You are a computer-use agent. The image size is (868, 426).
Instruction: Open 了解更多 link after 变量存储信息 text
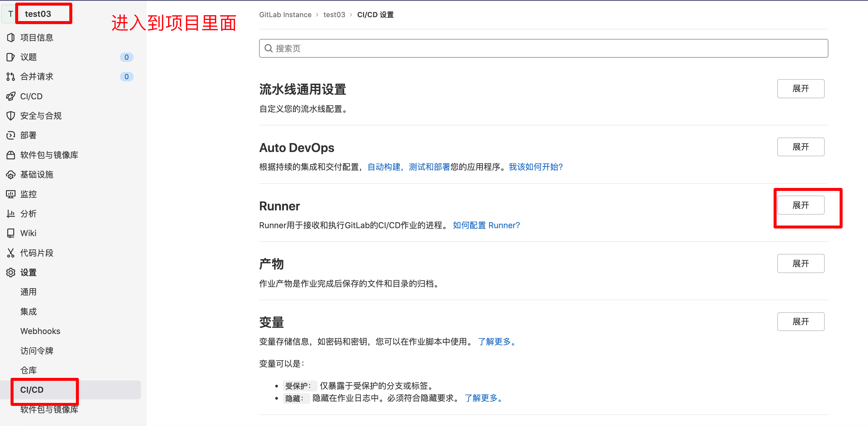click(496, 342)
